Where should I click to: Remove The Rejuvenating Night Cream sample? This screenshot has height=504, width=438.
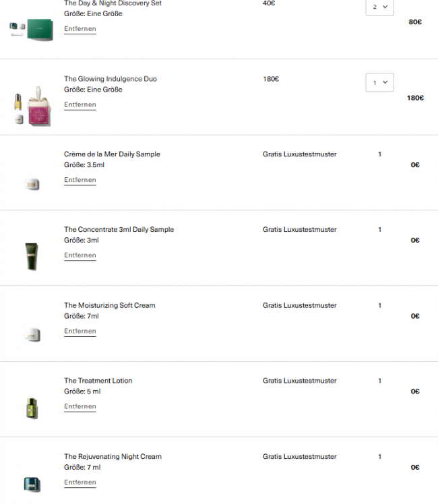click(80, 482)
